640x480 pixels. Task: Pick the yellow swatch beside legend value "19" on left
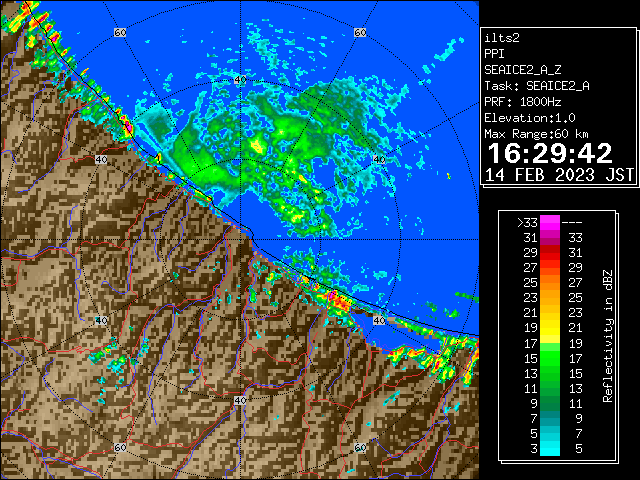coord(550,328)
